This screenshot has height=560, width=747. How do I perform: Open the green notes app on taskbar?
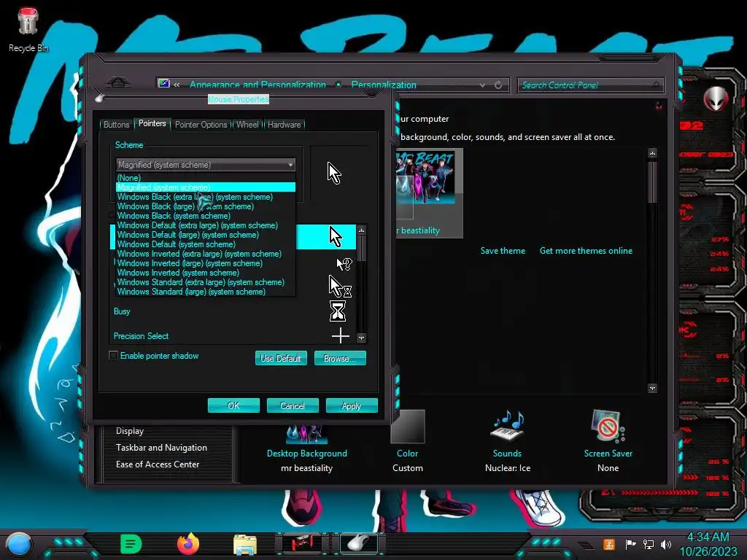point(131,544)
